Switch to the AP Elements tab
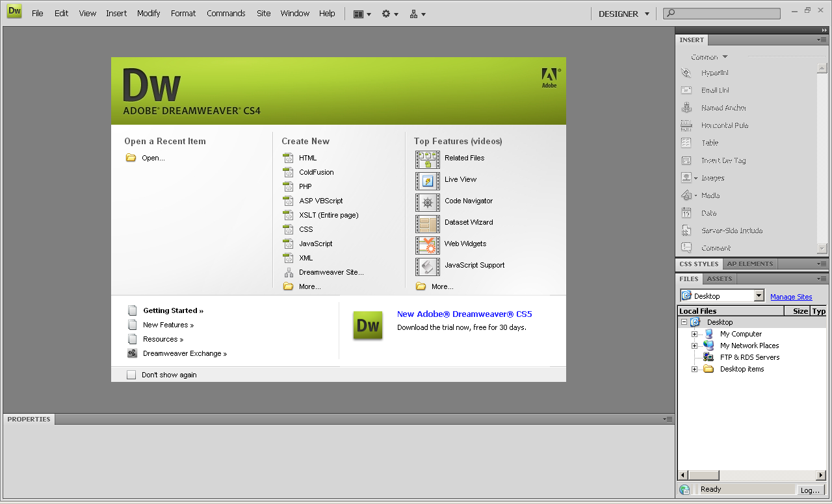The image size is (832, 504). tap(750, 264)
